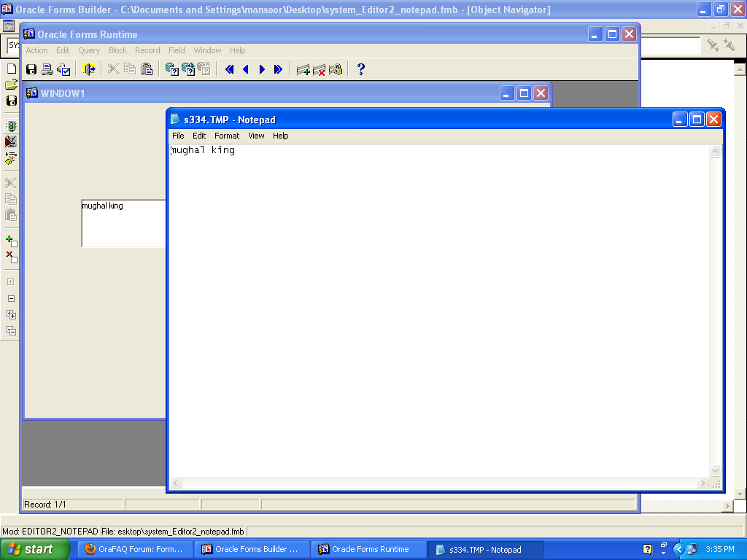Click Notepad vertical scrollbar down arrow
Screen dimensions: 747x560
click(716, 471)
